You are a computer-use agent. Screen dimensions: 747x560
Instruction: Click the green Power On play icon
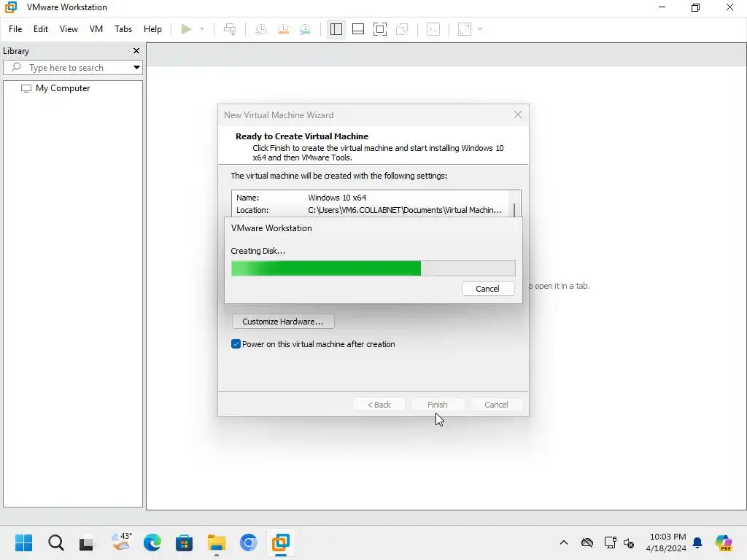tap(186, 29)
